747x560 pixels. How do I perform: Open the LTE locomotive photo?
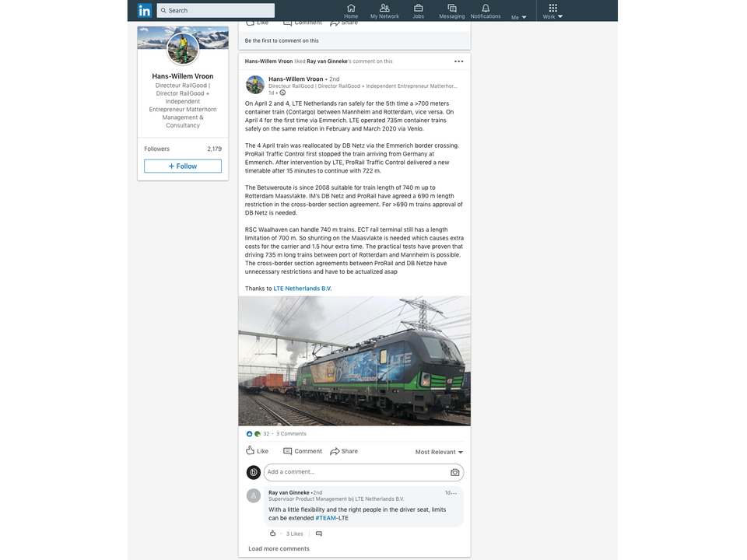(x=355, y=361)
